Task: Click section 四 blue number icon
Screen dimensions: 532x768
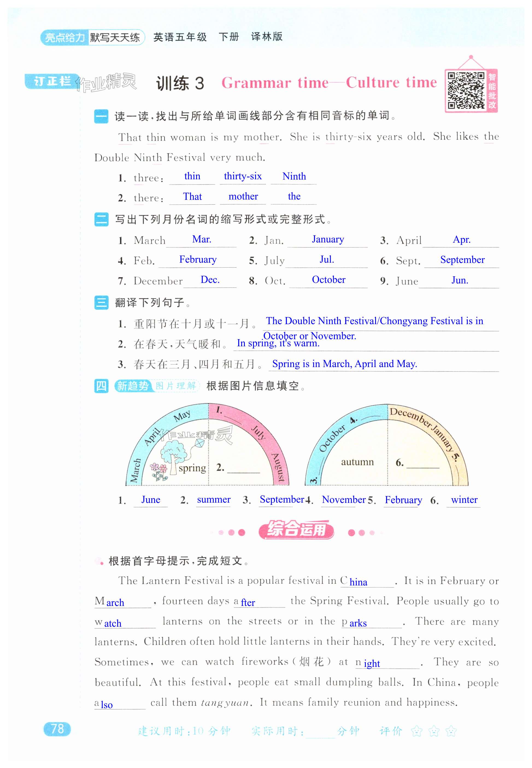Action: 101,386
